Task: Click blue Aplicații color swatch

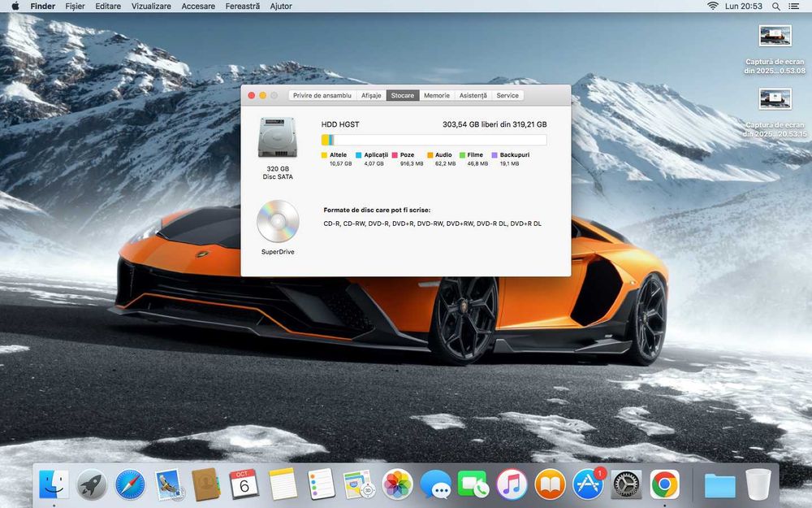Action: [x=358, y=155]
